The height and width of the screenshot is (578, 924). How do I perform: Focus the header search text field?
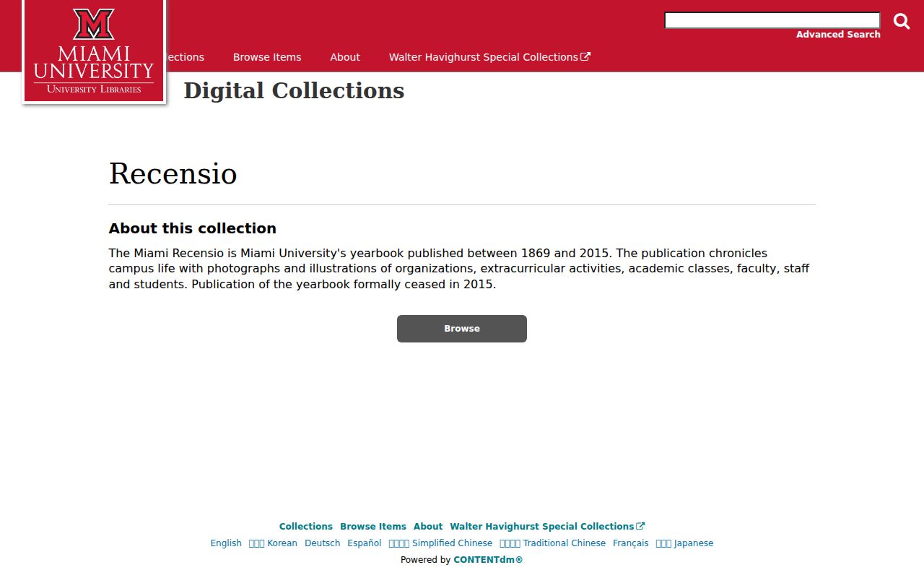coord(772,20)
